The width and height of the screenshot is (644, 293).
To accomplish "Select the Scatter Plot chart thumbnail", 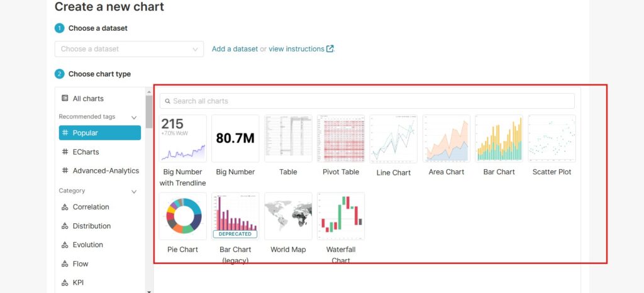I will pyautogui.click(x=552, y=138).
